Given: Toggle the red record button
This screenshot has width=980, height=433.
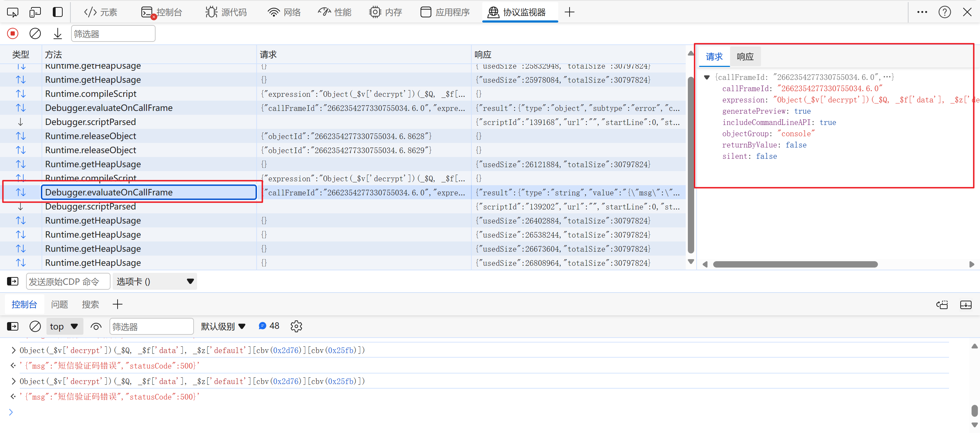Looking at the screenshot, I should (x=13, y=33).
